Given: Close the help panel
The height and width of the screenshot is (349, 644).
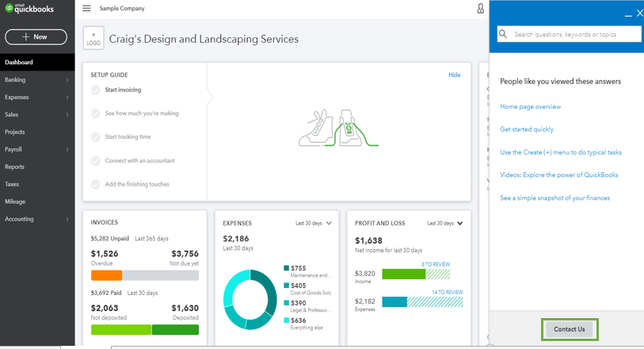Looking at the screenshot, I should pos(640,13).
